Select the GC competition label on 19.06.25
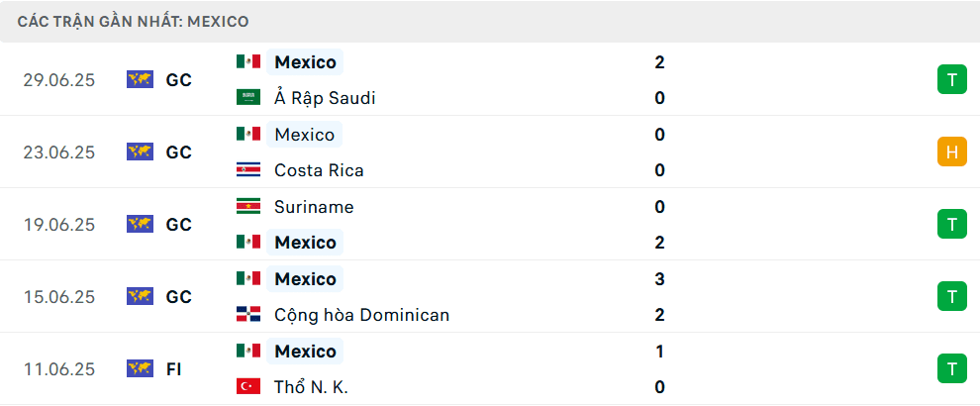Screen dimensions: 980x406 pos(178,224)
